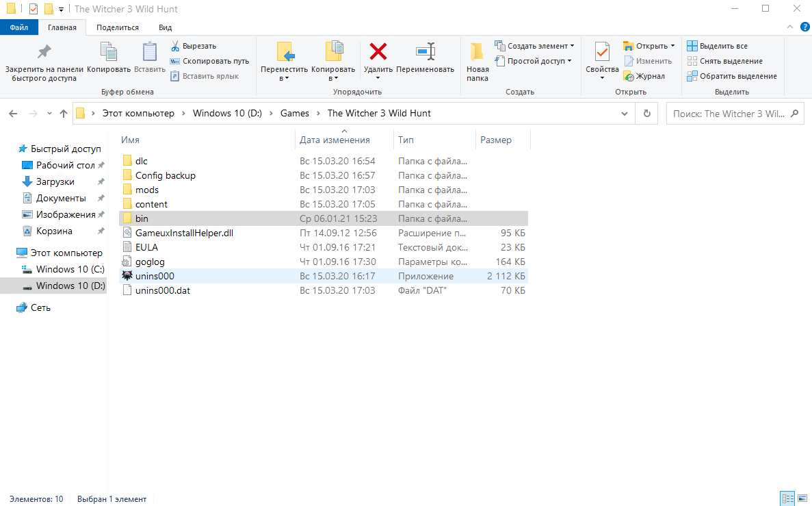
Task: Switch to the Поделиться tab
Action: point(118,27)
